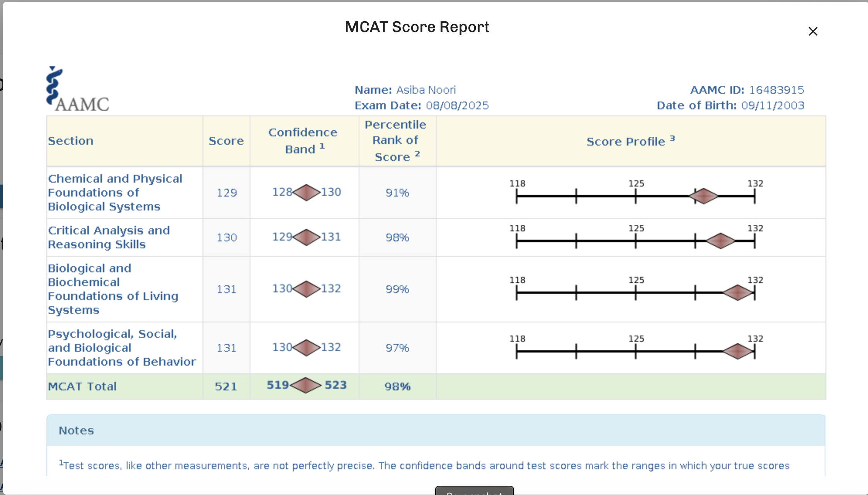Click the partially visible Screenshot button

pyautogui.click(x=474, y=491)
